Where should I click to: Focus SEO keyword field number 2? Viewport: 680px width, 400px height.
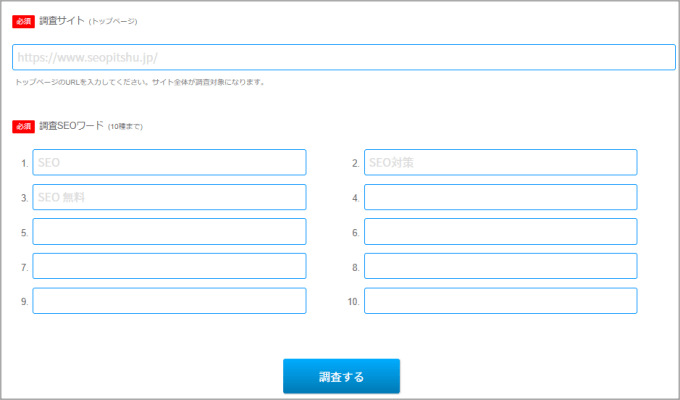click(500, 162)
